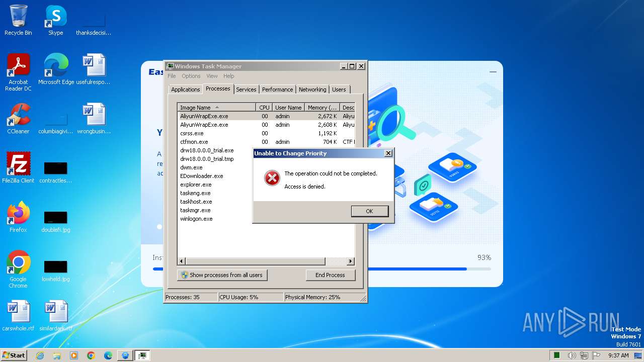
Task: Select the EDownloader.exe process row
Action: (x=215, y=176)
